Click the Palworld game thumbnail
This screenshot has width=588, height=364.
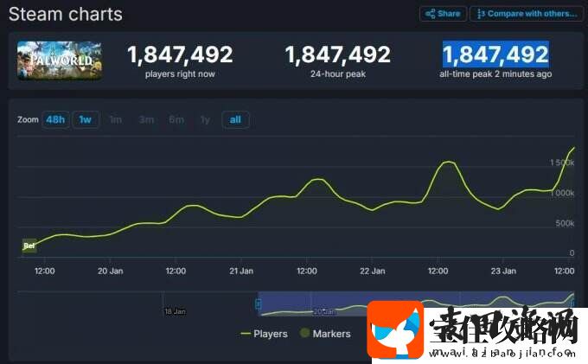60,61
